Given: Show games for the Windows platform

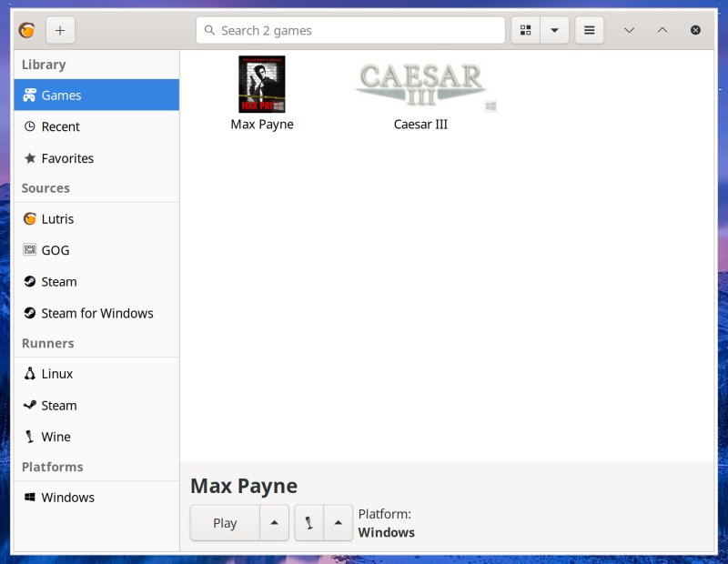Looking at the screenshot, I should (66, 498).
